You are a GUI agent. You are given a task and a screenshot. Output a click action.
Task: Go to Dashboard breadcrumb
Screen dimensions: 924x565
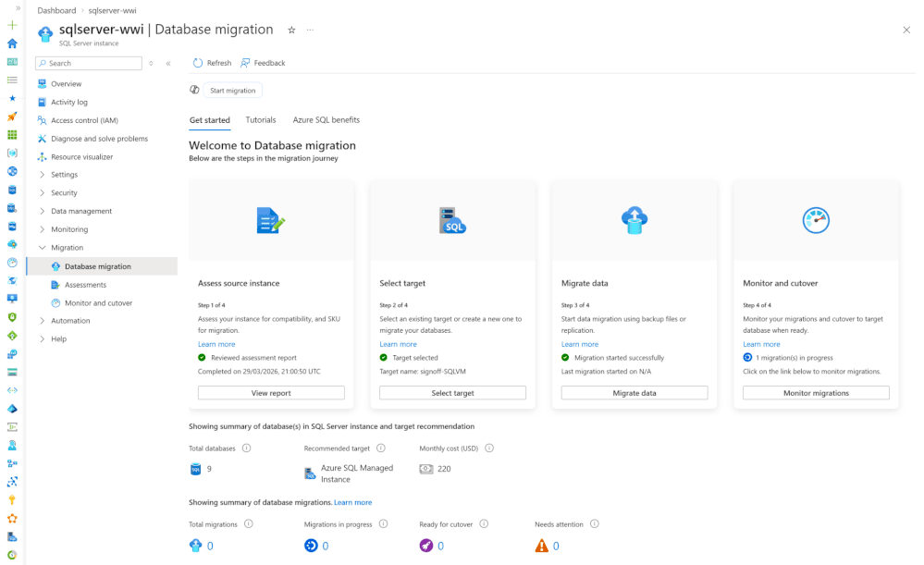[56, 10]
